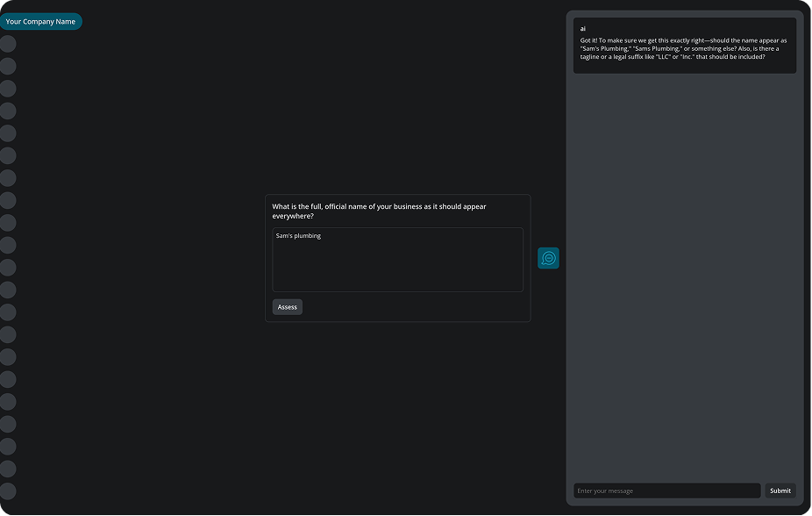Screen dimensions: 812x516
Task: Click the sixth gray step circle in sidebar
Action: pyautogui.click(x=8, y=156)
